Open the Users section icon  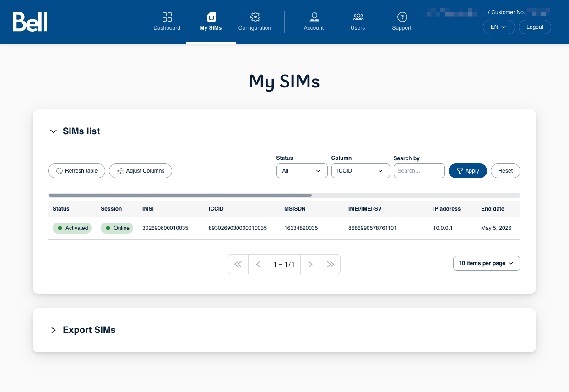pyautogui.click(x=358, y=16)
